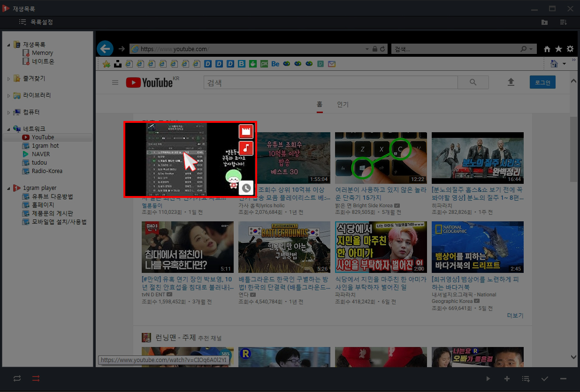Open the Behance 'Be' bookmark icon
This screenshot has width=580, height=392.
275,64
